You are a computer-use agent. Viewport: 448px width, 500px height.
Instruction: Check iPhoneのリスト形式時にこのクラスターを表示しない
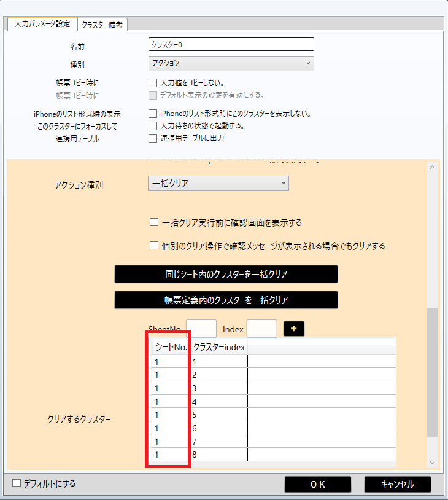pyautogui.click(x=153, y=114)
